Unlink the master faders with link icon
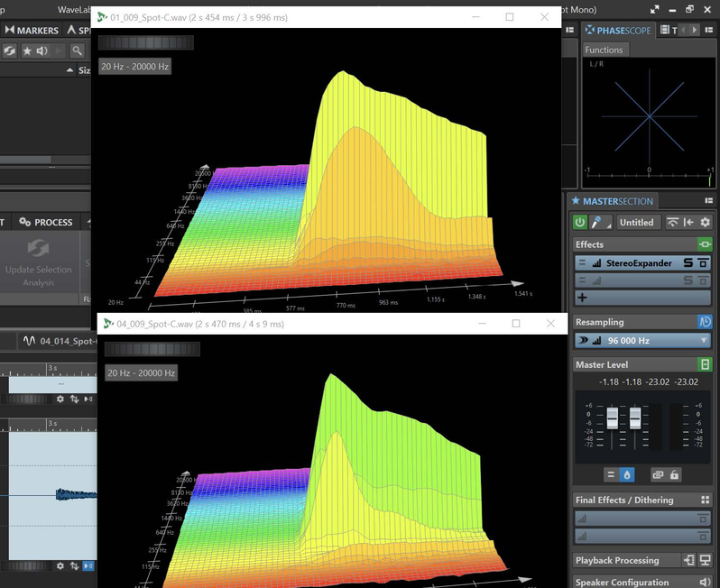Viewport: 720px width, 588px height. tap(658, 474)
